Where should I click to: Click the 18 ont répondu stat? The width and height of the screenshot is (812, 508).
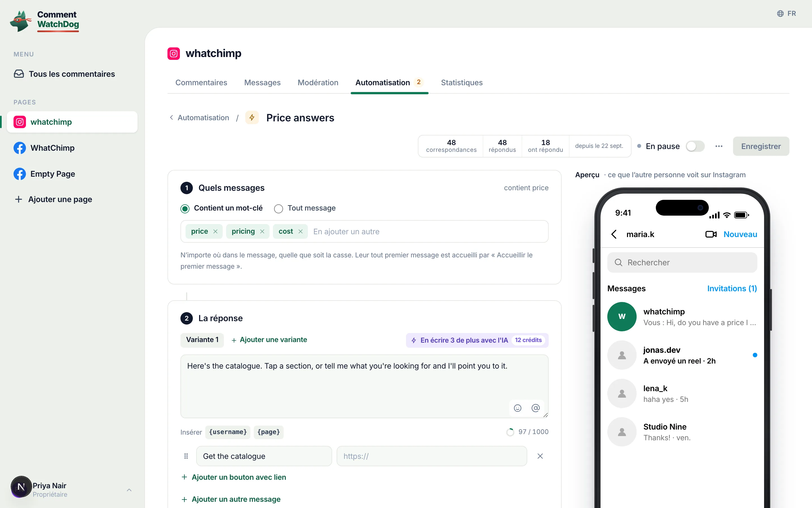point(545,146)
